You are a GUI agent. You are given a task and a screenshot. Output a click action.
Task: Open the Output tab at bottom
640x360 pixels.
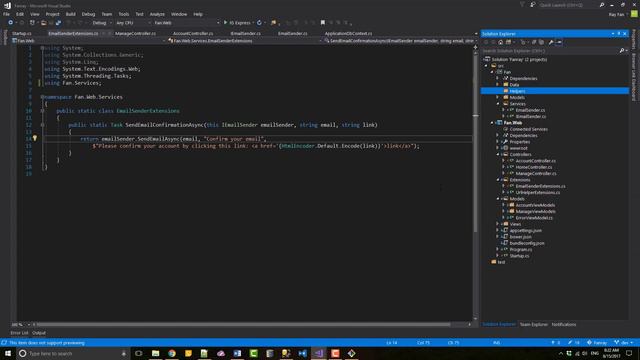(x=39, y=333)
